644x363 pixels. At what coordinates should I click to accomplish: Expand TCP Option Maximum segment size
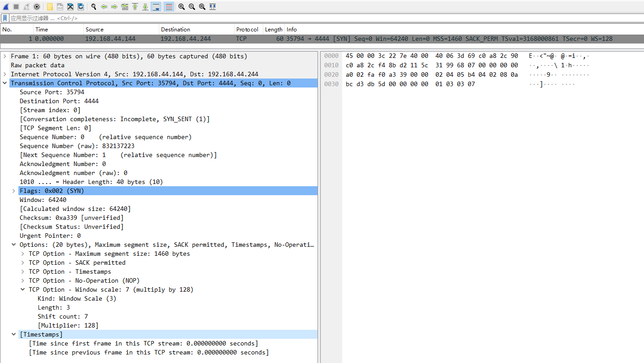pyautogui.click(x=23, y=254)
